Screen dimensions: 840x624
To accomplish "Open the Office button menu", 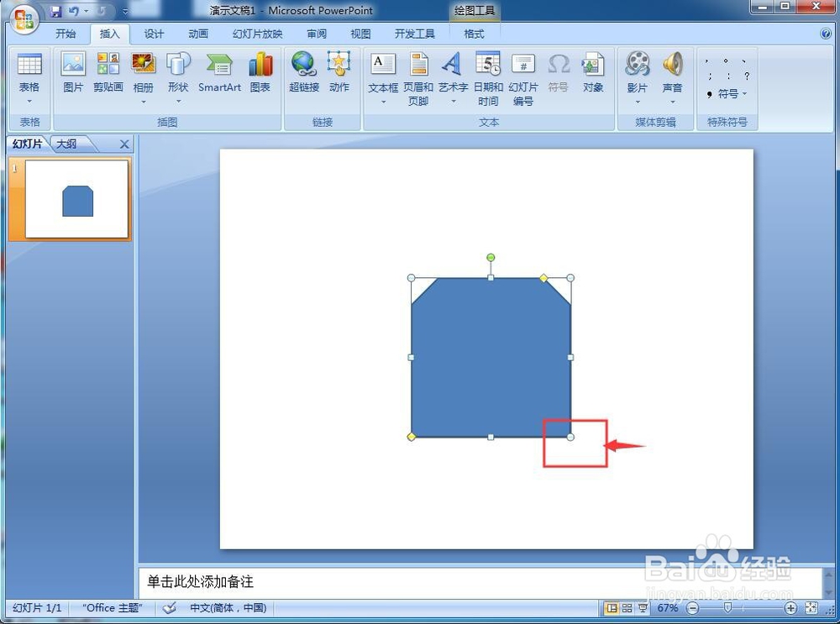I will 24,20.
